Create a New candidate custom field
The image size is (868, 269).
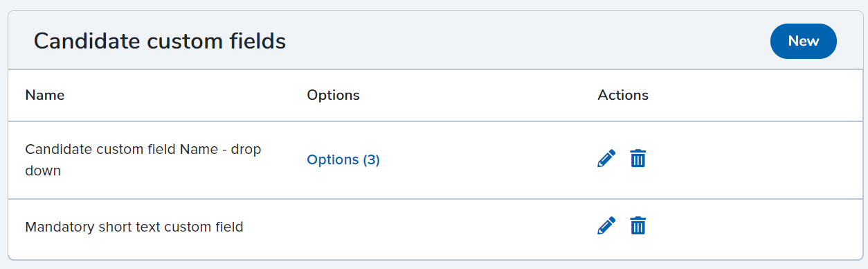803,41
